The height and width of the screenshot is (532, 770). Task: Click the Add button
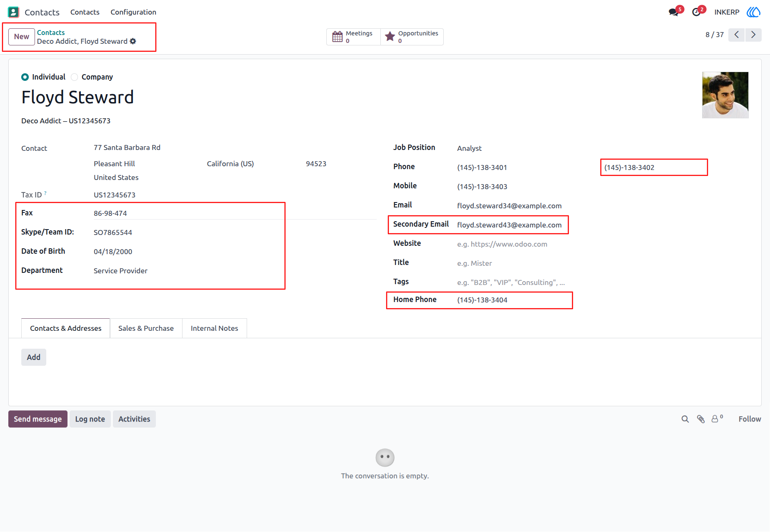pos(34,357)
